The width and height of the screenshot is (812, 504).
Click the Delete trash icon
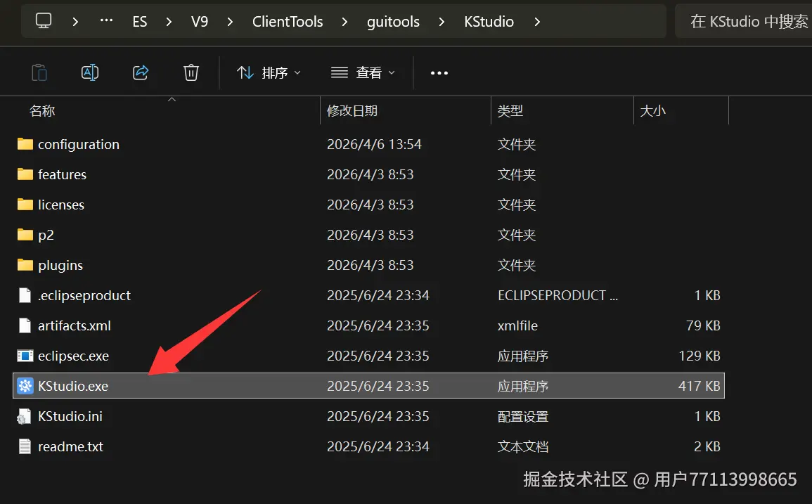tap(191, 72)
